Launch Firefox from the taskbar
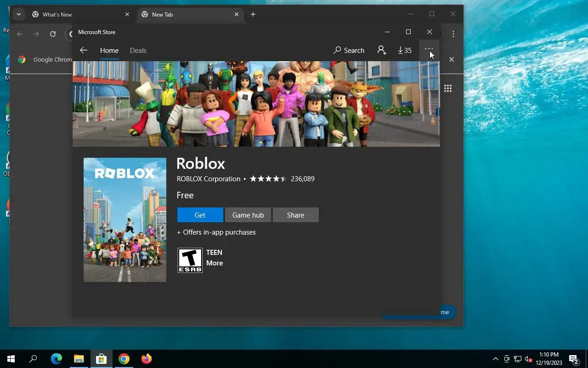Screen dimensions: 588x368 click(146, 359)
